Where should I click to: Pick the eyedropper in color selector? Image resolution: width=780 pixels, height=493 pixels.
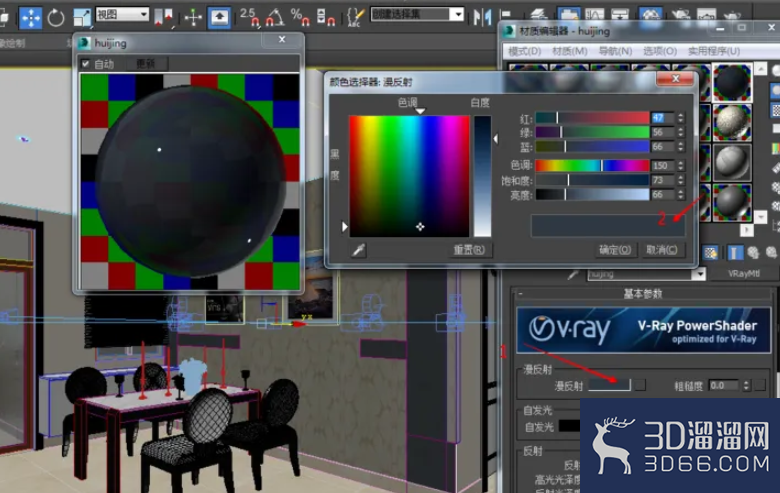[358, 250]
